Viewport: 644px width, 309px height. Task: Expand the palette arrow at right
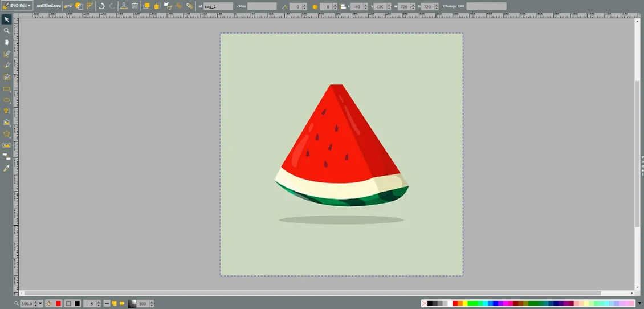click(639, 304)
